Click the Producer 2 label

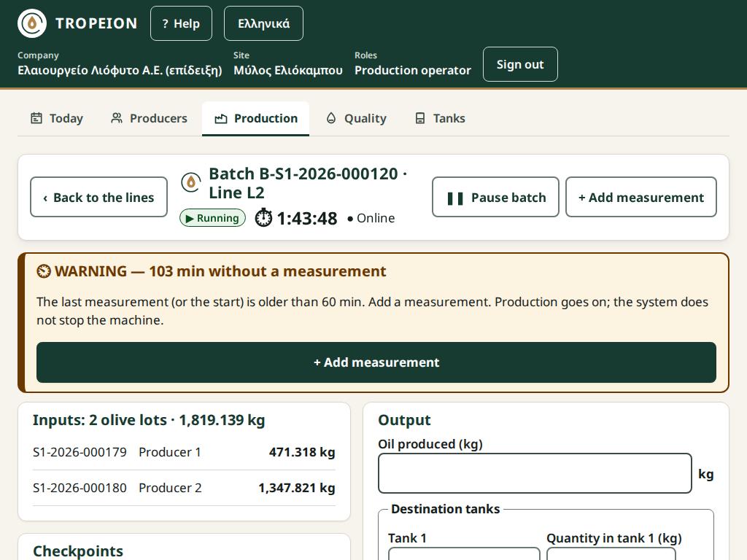170,488
